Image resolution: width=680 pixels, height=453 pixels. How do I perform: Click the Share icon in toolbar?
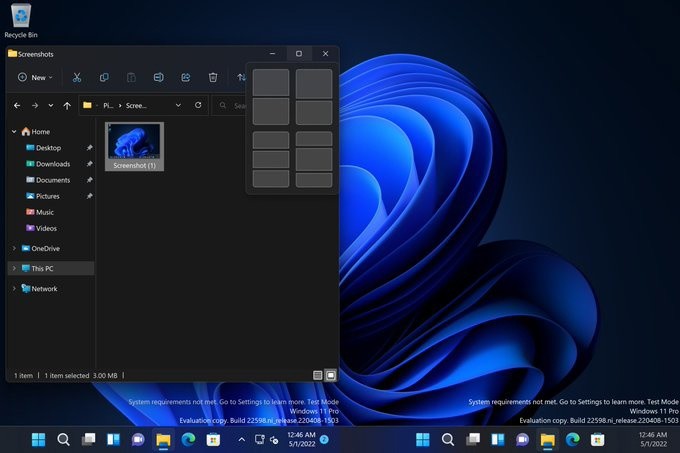pos(186,77)
